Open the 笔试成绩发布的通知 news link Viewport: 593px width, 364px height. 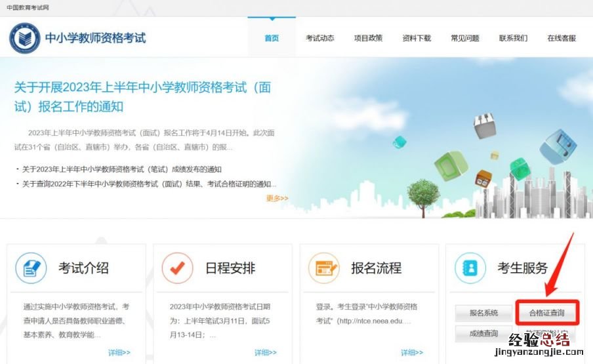click(x=122, y=169)
